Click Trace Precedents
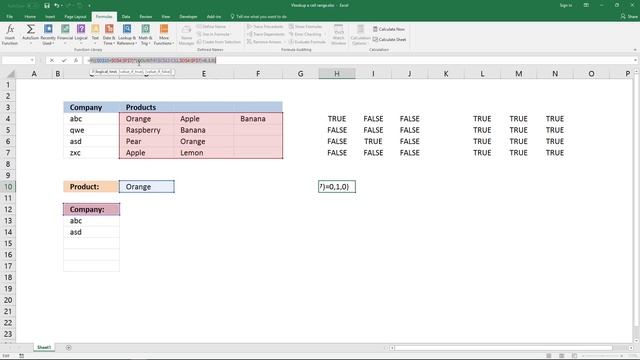This screenshot has width=640, height=360. coord(265,27)
